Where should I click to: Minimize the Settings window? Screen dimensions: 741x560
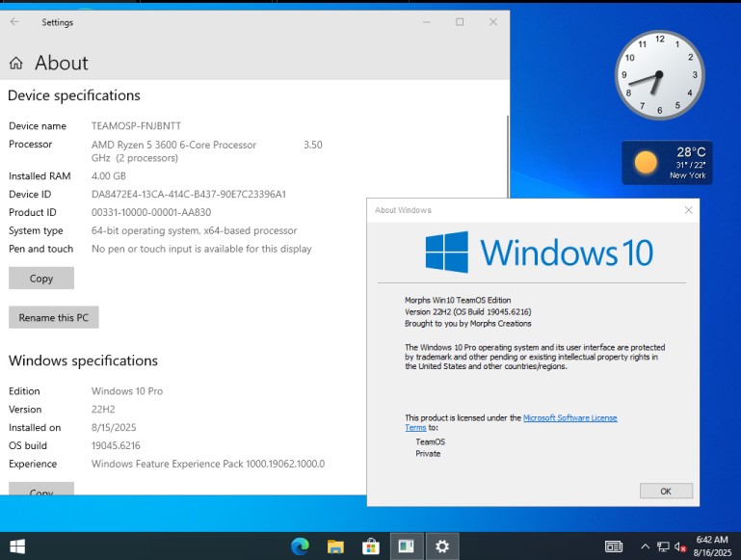pos(426,22)
